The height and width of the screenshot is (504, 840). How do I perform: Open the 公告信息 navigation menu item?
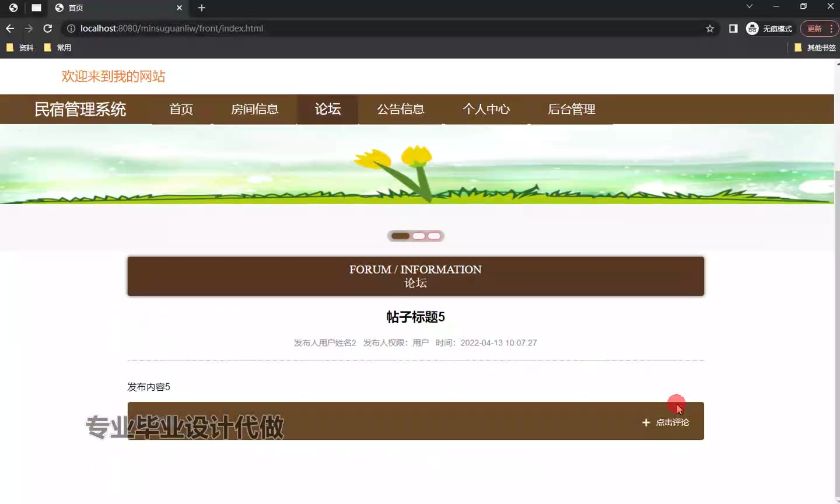pos(401,109)
